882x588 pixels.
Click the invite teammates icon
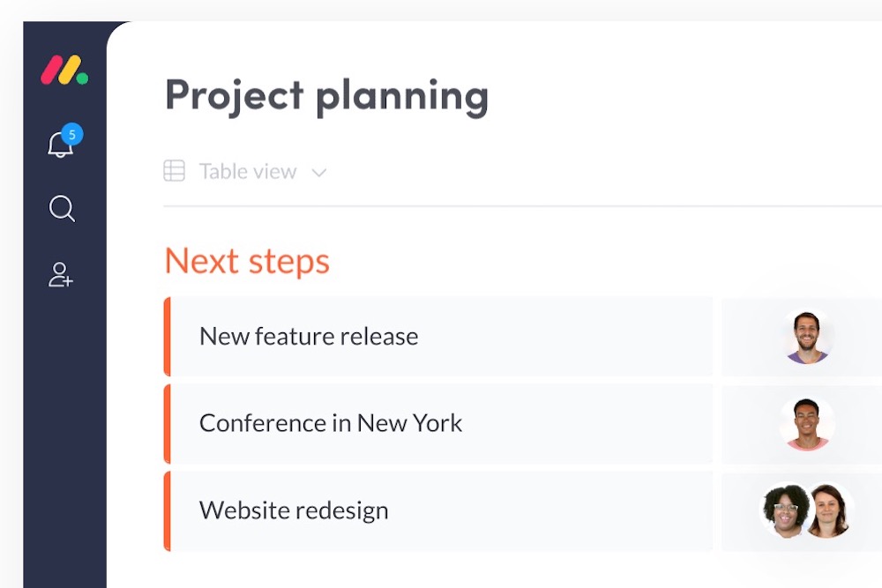coord(61,276)
